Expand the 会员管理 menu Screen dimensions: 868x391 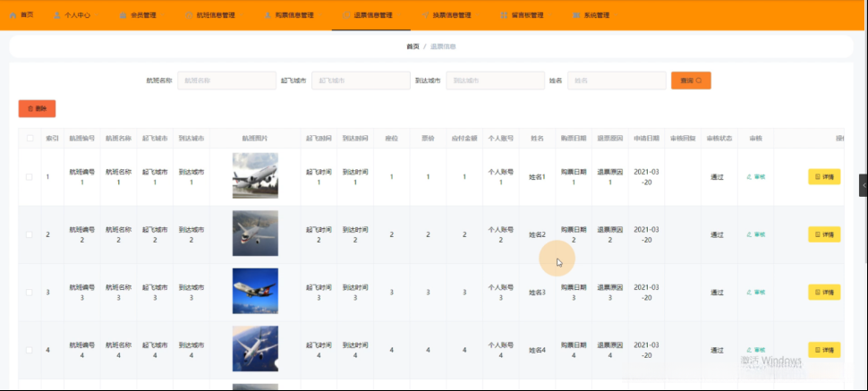[139, 15]
